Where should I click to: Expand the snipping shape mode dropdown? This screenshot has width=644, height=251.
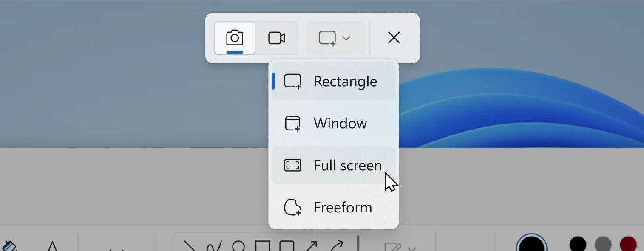pyautogui.click(x=335, y=38)
